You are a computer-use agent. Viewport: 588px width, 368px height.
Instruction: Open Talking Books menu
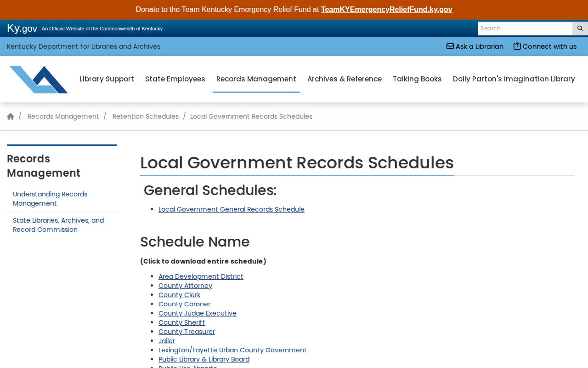tap(417, 79)
